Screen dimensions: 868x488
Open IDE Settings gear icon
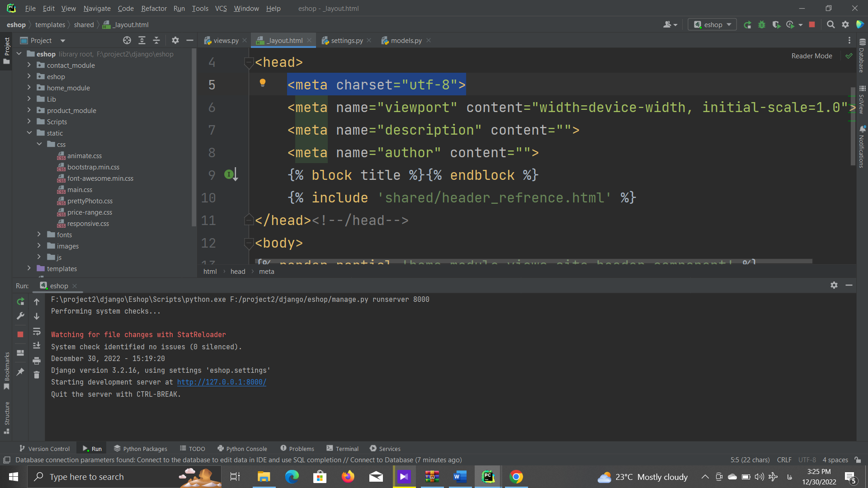tap(845, 24)
